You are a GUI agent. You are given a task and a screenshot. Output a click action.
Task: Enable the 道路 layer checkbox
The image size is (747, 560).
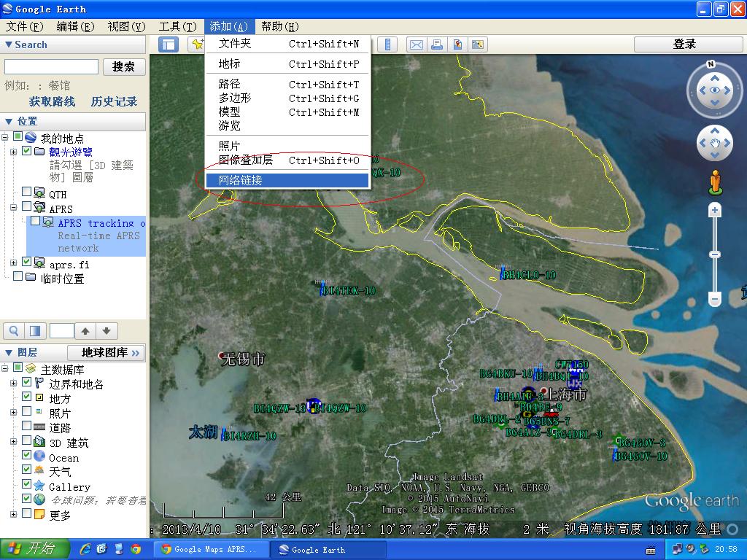tap(27, 425)
